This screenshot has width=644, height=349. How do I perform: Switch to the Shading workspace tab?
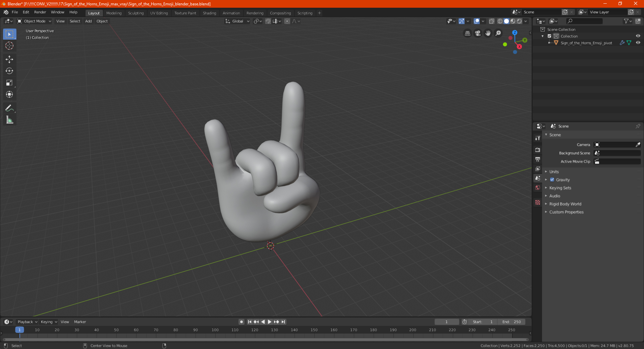click(209, 13)
